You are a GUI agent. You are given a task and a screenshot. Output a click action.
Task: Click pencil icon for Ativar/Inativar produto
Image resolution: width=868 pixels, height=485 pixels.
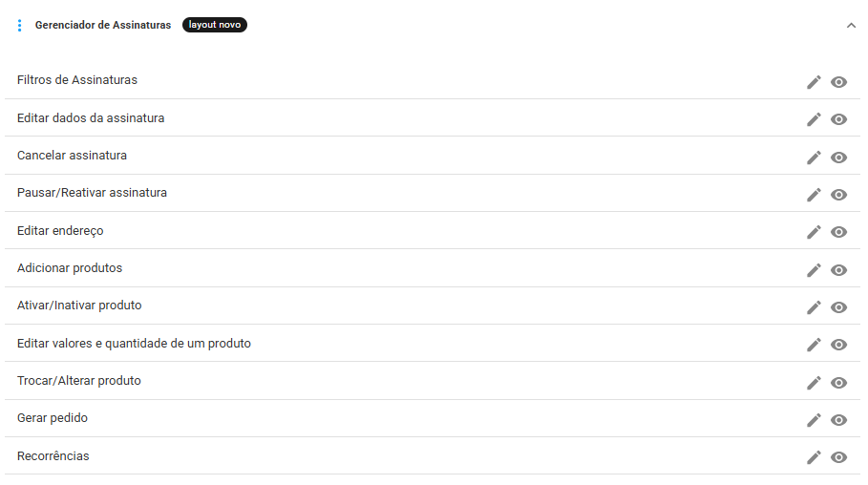tap(814, 307)
